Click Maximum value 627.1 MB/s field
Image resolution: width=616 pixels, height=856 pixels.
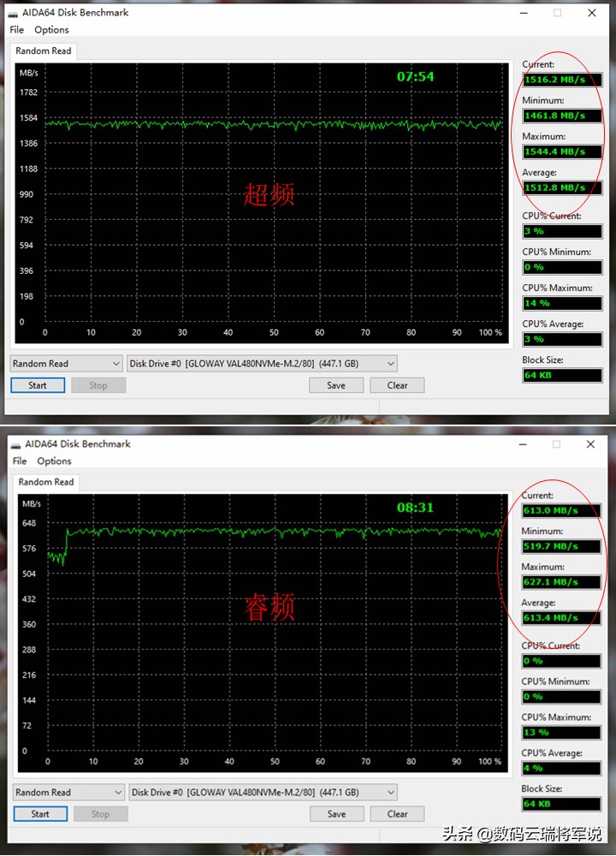tap(561, 582)
